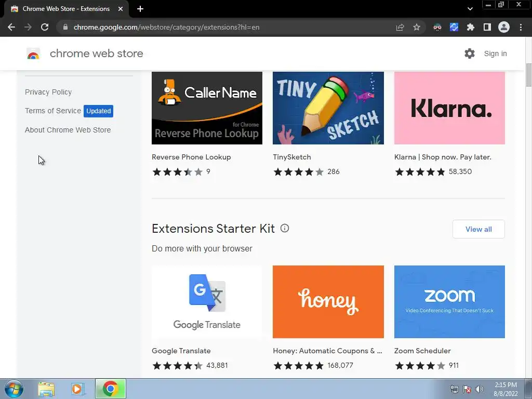Click the taskbar clock and date
Screen dimensions: 532x399
(506, 389)
